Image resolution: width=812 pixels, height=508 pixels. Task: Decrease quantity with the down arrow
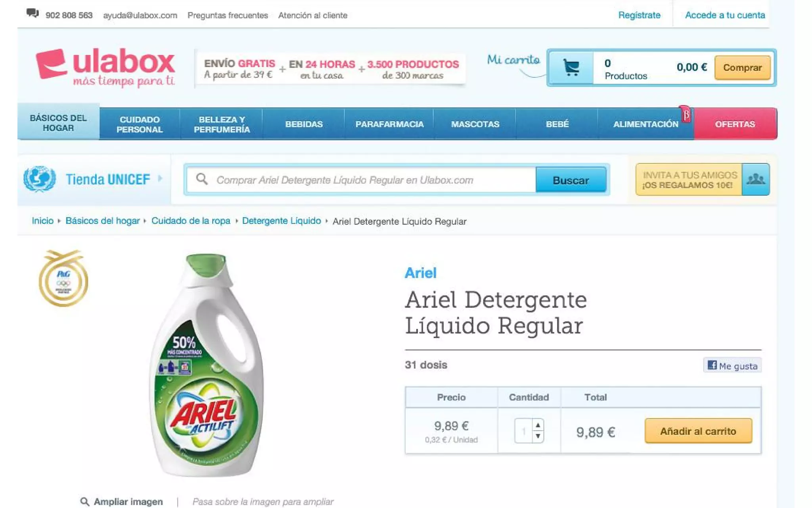538,436
